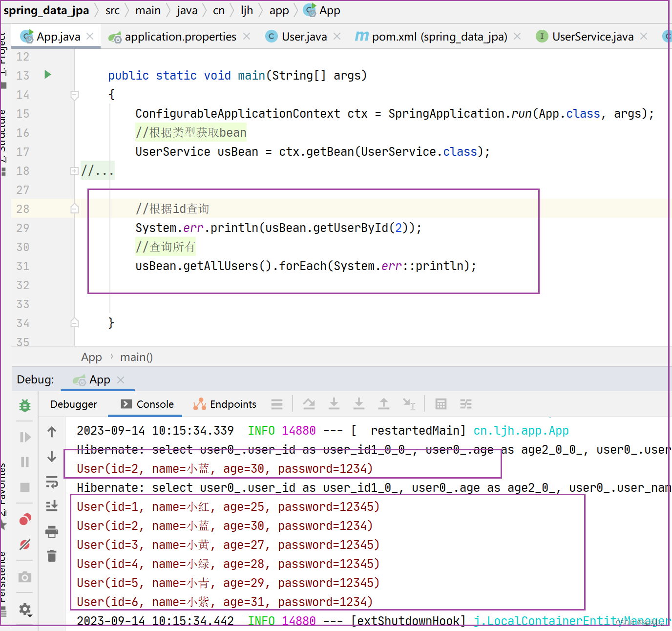Click the Stop square icon in Debug panel

pos(25,487)
